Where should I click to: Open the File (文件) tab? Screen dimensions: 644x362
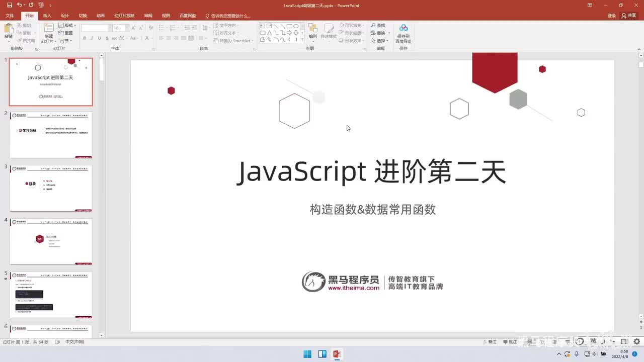pos(10,16)
